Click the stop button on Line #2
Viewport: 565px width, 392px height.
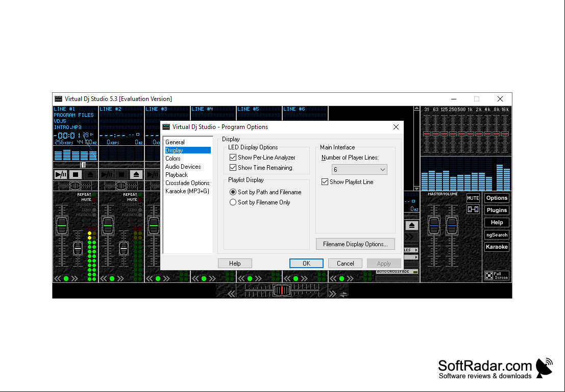click(121, 174)
